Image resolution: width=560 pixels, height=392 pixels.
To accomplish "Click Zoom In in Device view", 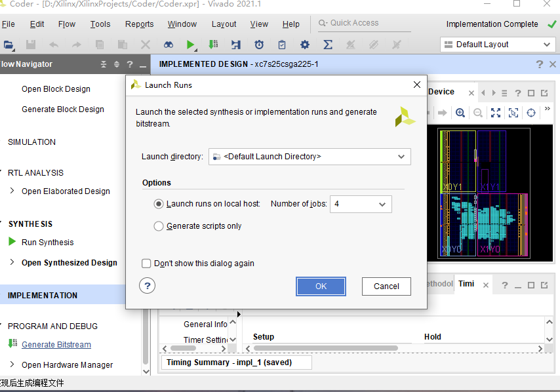I will click(x=460, y=113).
